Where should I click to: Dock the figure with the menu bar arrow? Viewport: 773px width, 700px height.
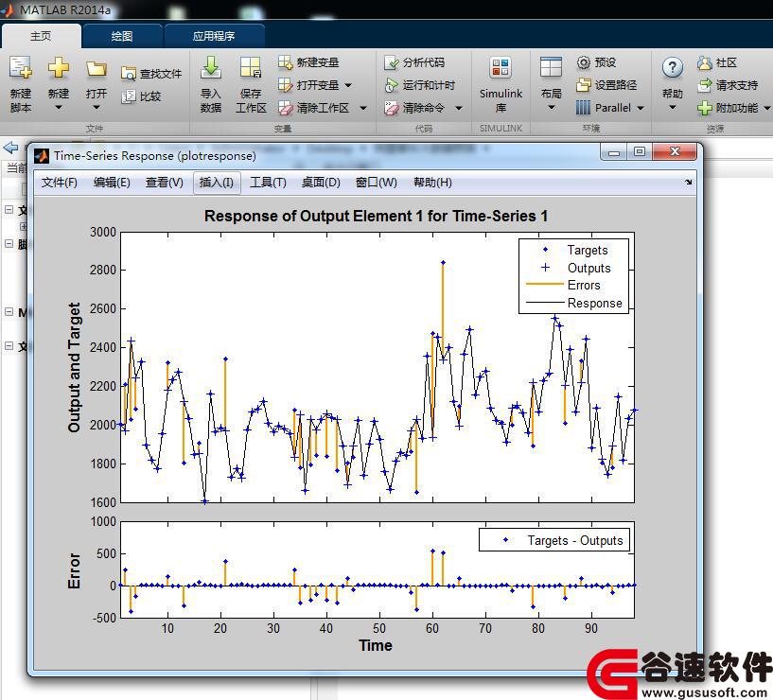pyautogui.click(x=688, y=183)
